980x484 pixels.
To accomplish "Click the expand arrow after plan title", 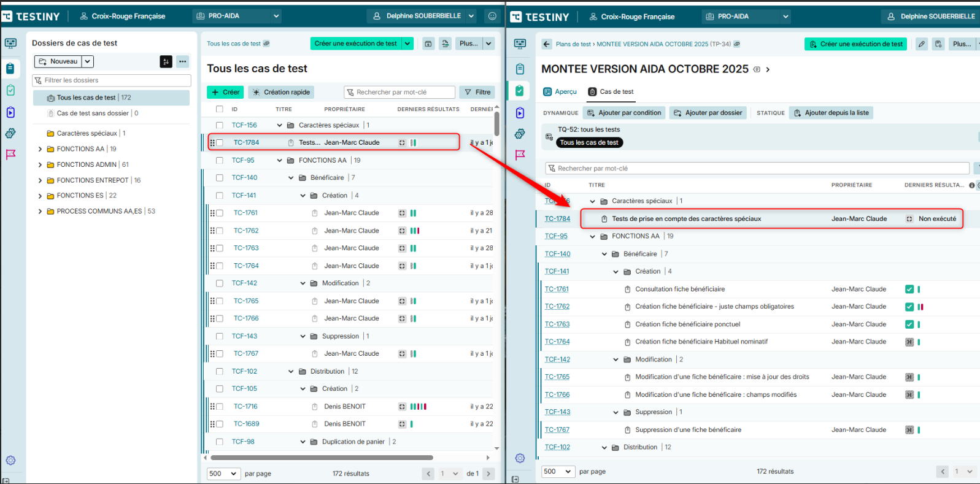I will [768, 70].
